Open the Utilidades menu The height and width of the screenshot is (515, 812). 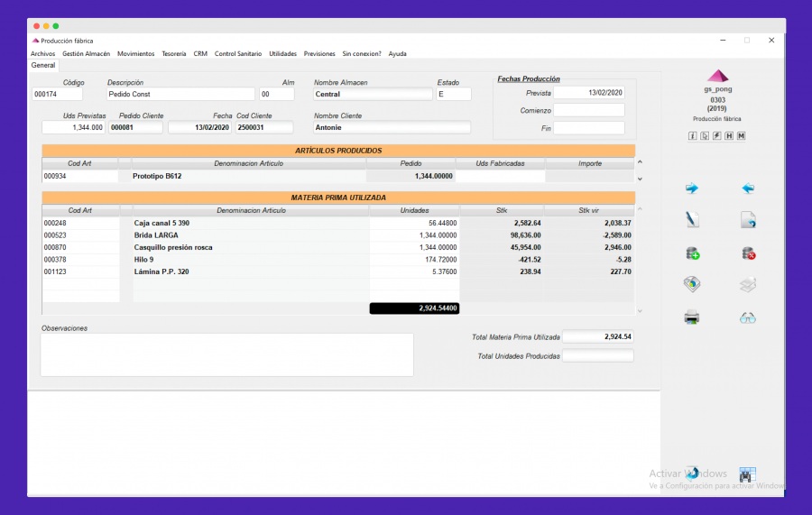(x=282, y=54)
